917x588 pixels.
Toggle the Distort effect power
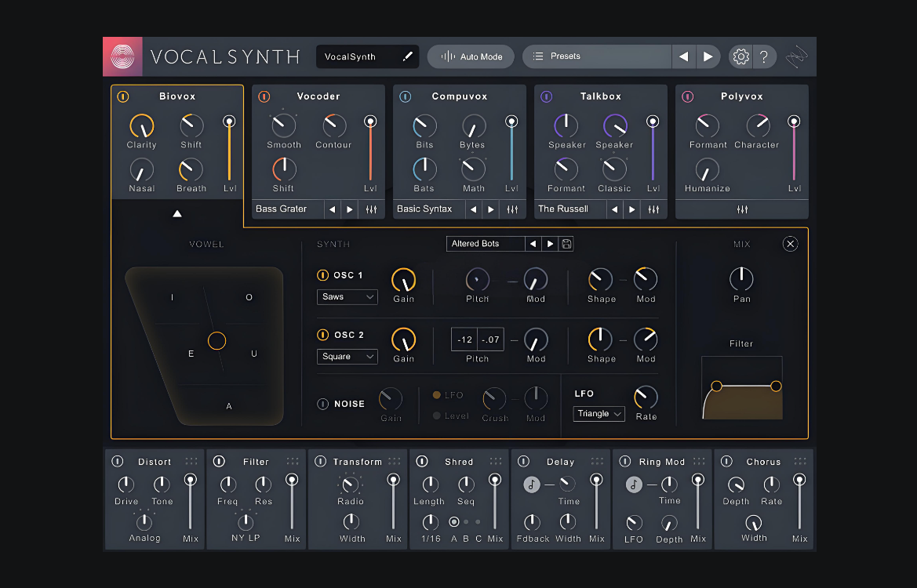[118, 461]
